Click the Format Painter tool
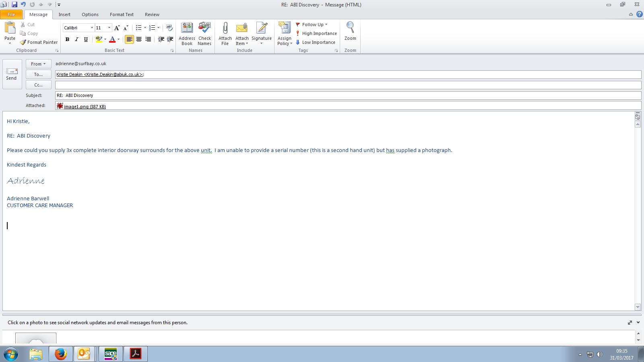644x362 pixels. point(39,42)
